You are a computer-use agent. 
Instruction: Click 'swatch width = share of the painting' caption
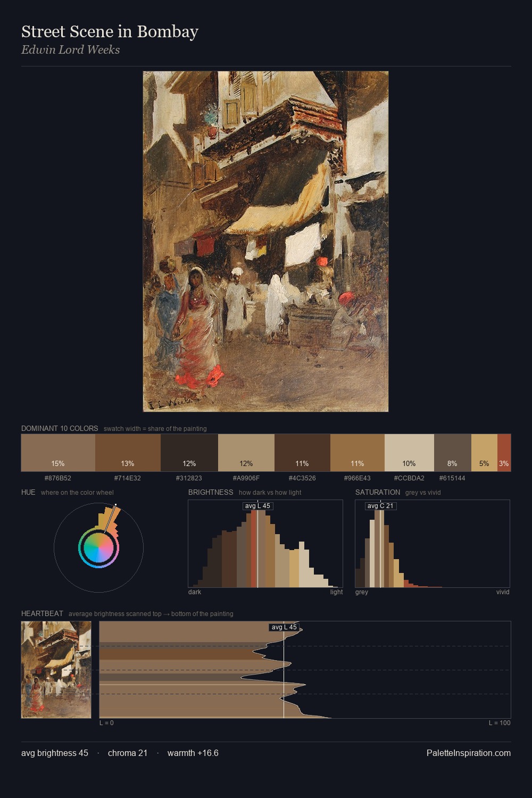[155, 428]
